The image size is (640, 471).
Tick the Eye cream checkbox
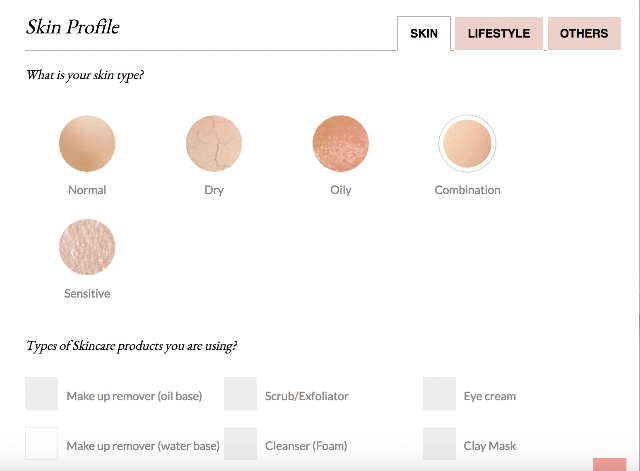pos(439,393)
